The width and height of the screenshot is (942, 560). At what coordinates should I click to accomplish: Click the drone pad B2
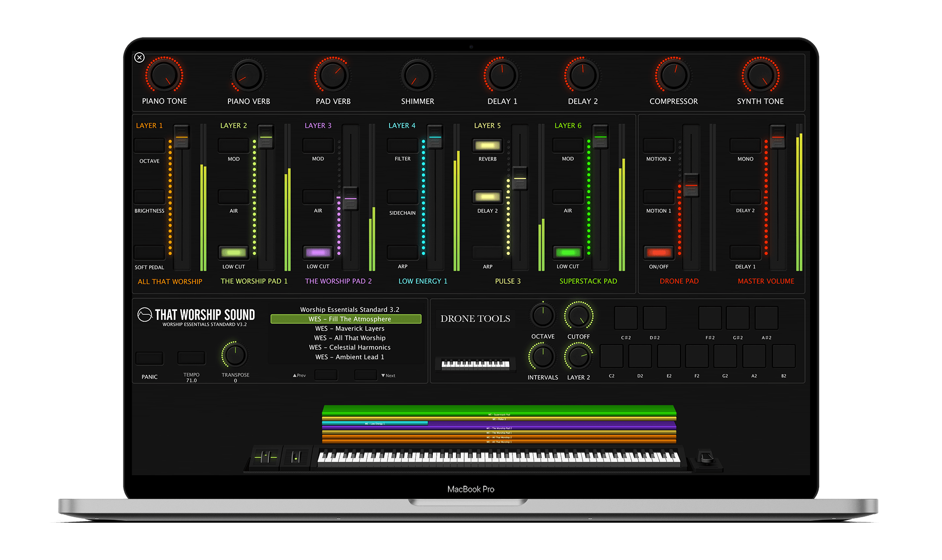[784, 356]
